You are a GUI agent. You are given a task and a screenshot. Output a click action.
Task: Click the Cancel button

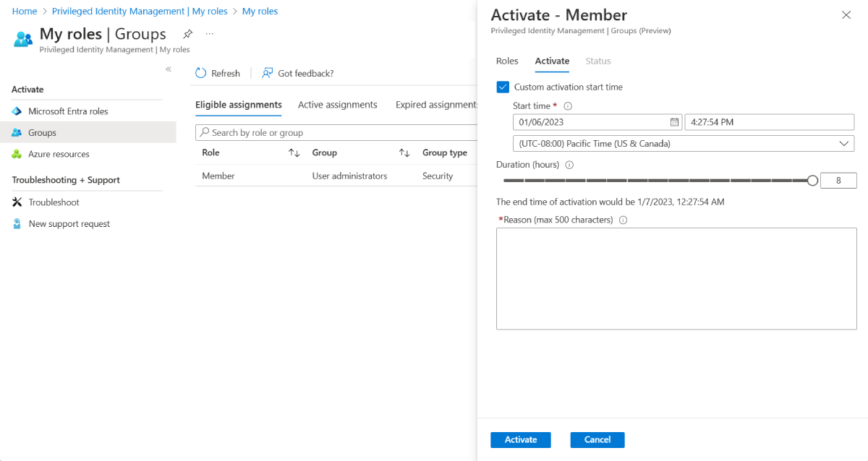click(597, 439)
